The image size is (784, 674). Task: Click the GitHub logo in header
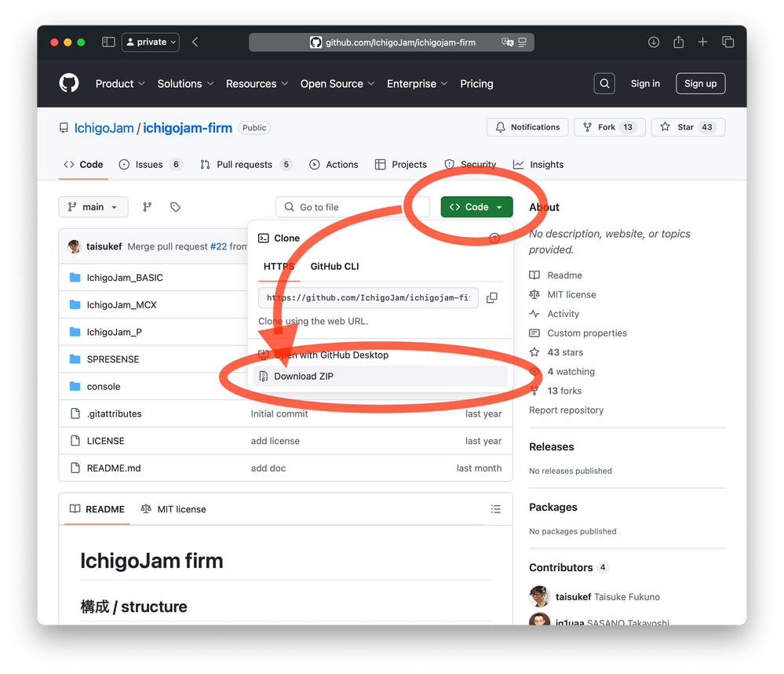pos(69,83)
